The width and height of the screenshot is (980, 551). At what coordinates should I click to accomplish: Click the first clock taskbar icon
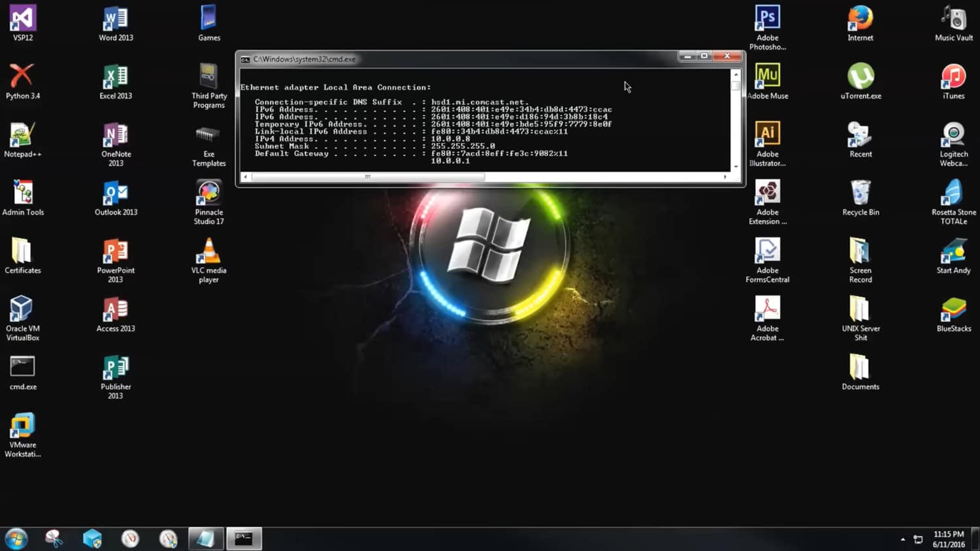tap(130, 539)
